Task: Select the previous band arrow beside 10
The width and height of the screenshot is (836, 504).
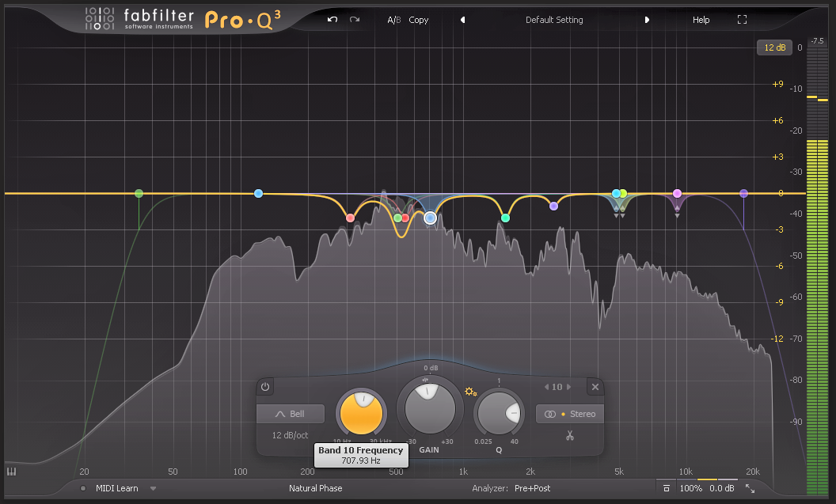Action: click(546, 387)
